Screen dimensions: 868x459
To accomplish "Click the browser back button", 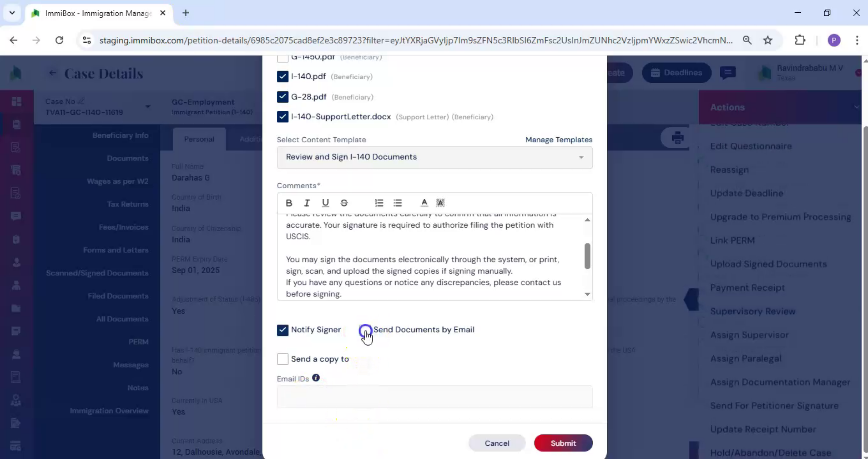I will coord(14,40).
